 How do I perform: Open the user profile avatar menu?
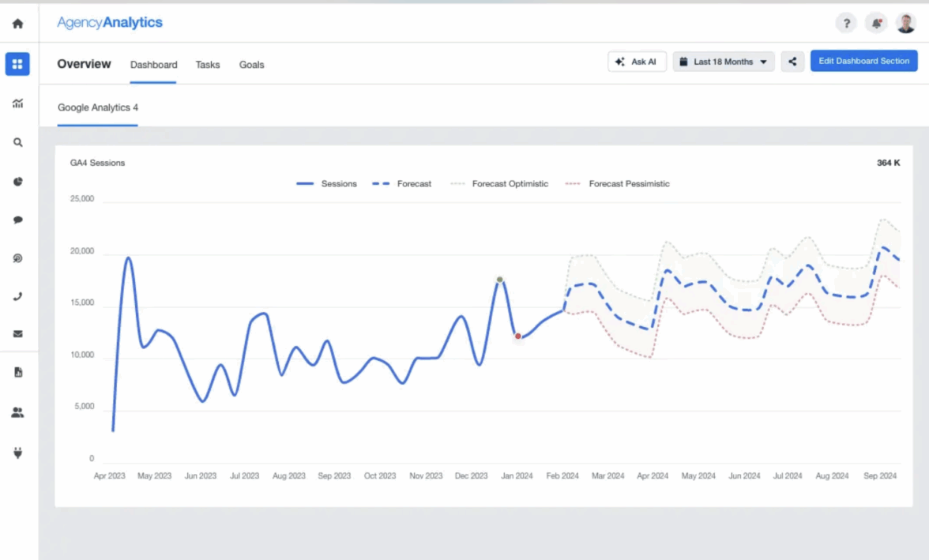click(905, 24)
